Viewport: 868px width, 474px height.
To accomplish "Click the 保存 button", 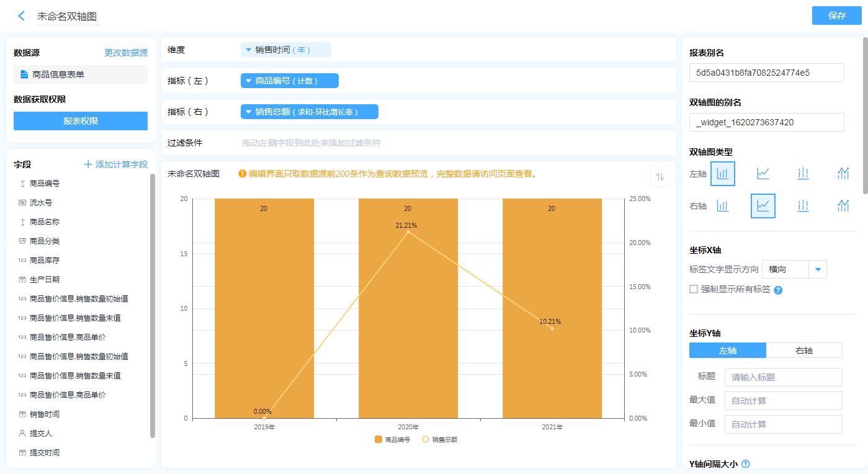I will tap(836, 16).
